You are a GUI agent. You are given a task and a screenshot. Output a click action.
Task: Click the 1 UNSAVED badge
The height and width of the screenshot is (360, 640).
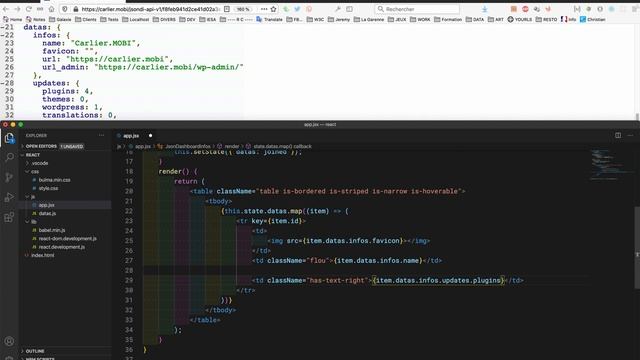(x=72, y=146)
